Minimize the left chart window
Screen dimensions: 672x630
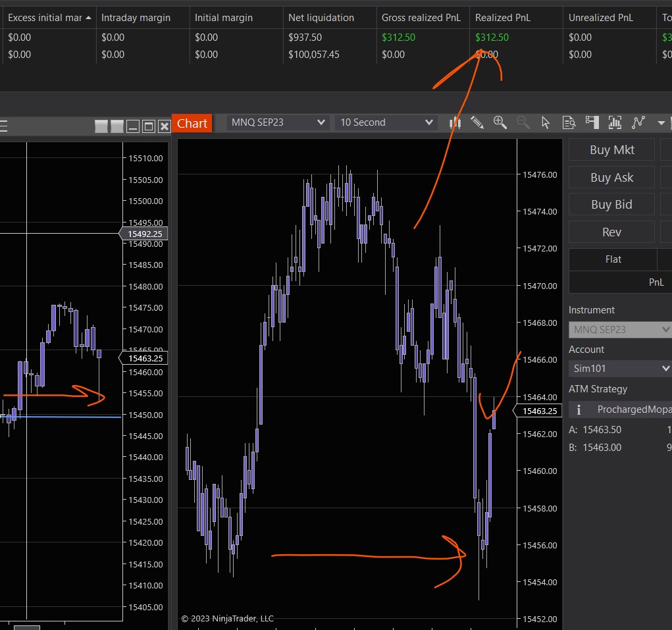tap(133, 126)
